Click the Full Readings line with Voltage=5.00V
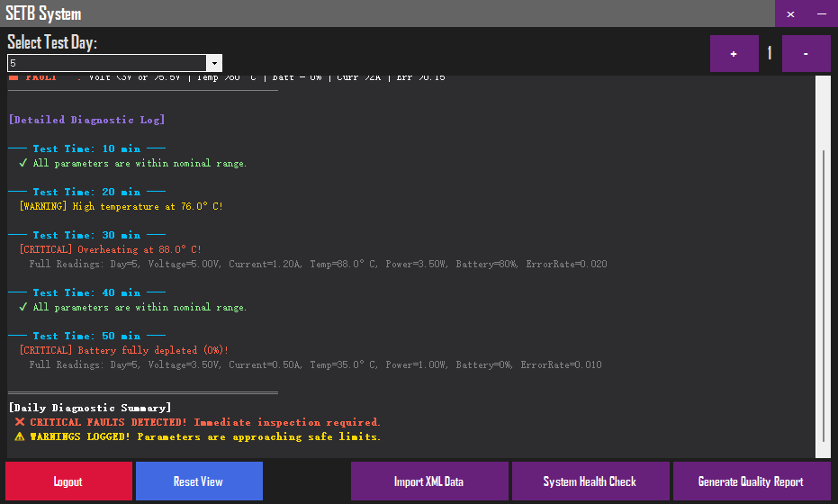 (318, 264)
